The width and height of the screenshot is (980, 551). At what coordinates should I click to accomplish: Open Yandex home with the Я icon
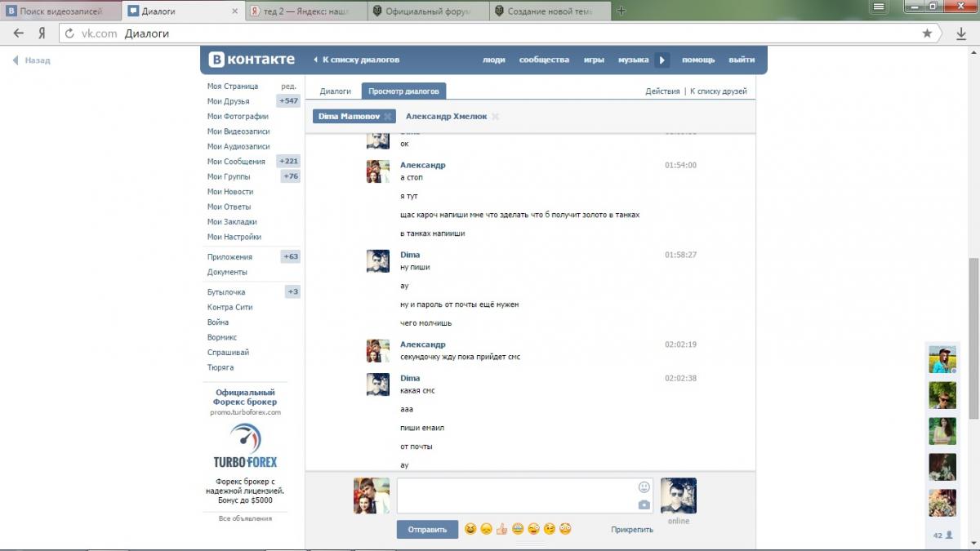tap(42, 33)
